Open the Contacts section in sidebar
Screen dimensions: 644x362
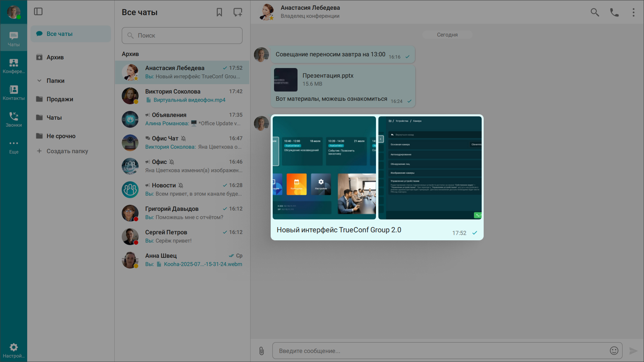(x=13, y=93)
